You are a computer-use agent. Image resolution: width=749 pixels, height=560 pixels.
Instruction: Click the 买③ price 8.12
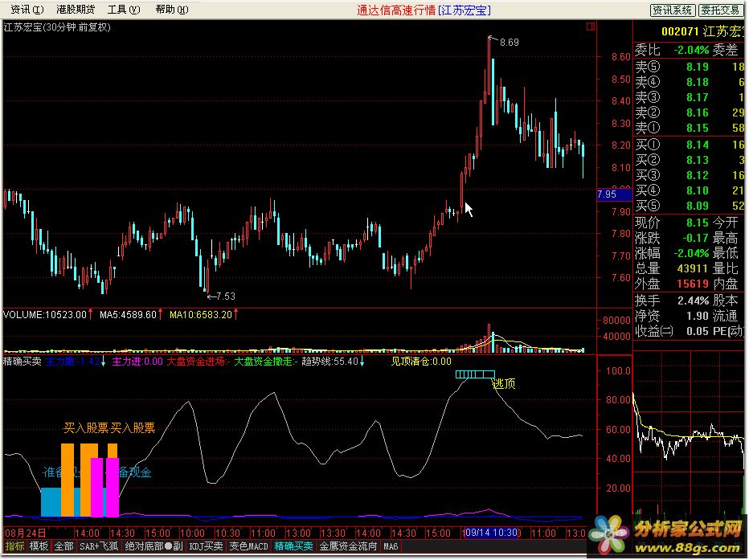coord(697,175)
